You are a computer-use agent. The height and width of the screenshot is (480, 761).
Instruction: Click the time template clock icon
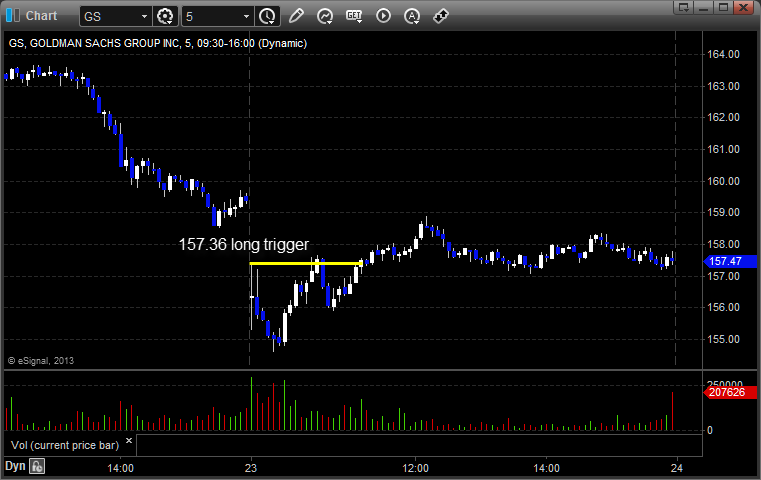point(267,17)
